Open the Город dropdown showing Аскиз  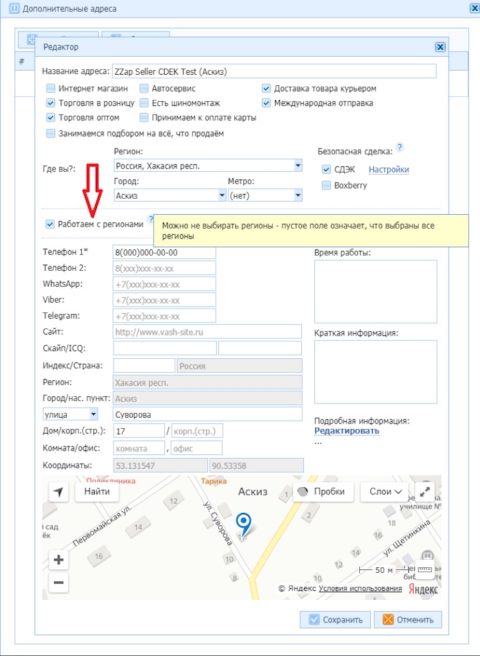[222, 195]
